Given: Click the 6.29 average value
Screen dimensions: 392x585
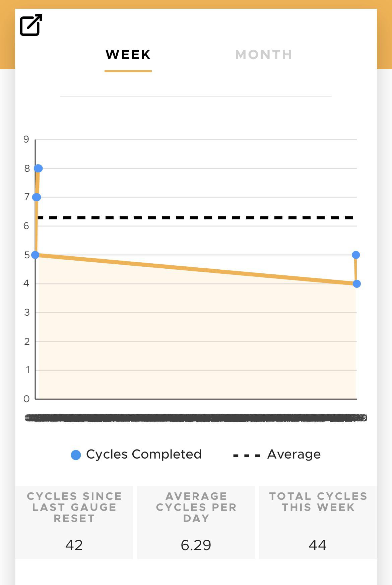Looking at the screenshot, I should (x=196, y=545).
